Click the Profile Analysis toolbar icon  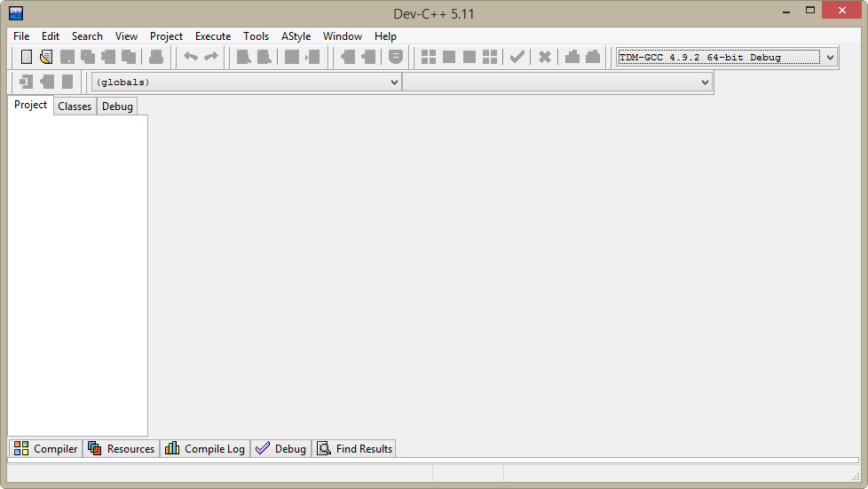[572, 57]
